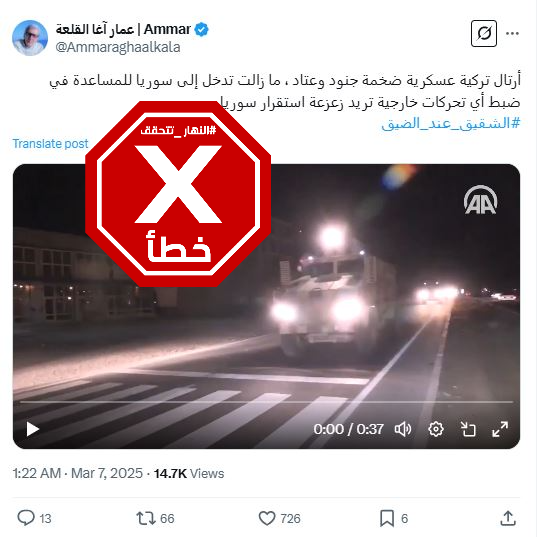Image resolution: width=537 pixels, height=537 pixels.
Task: Play the video
Action: (33, 429)
